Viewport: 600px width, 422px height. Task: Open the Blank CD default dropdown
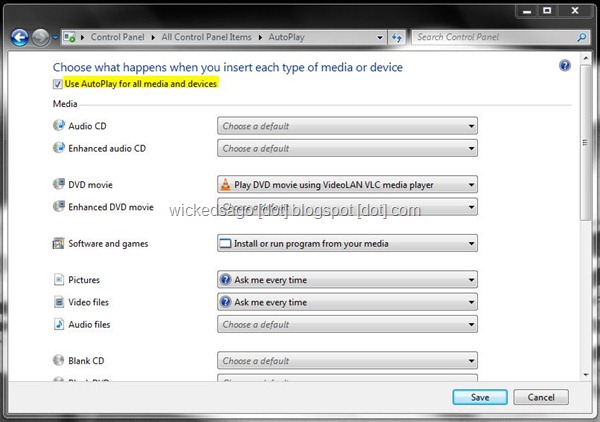pyautogui.click(x=347, y=361)
